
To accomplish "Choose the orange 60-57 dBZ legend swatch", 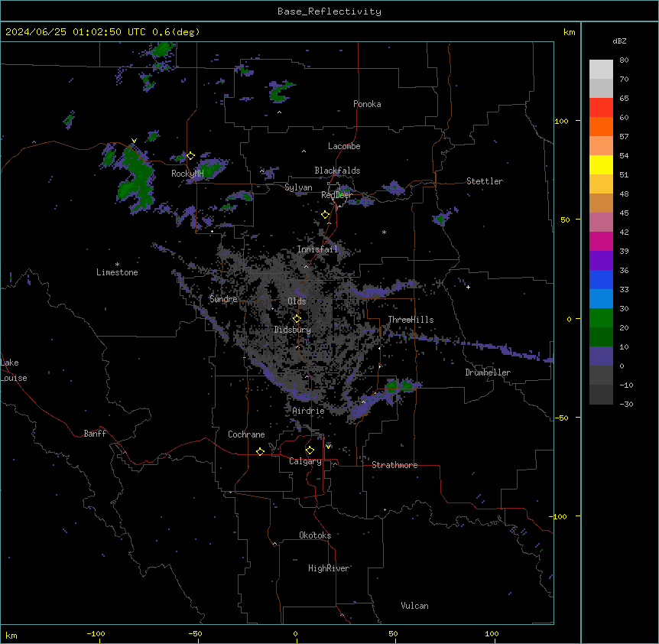I will click(x=601, y=126).
